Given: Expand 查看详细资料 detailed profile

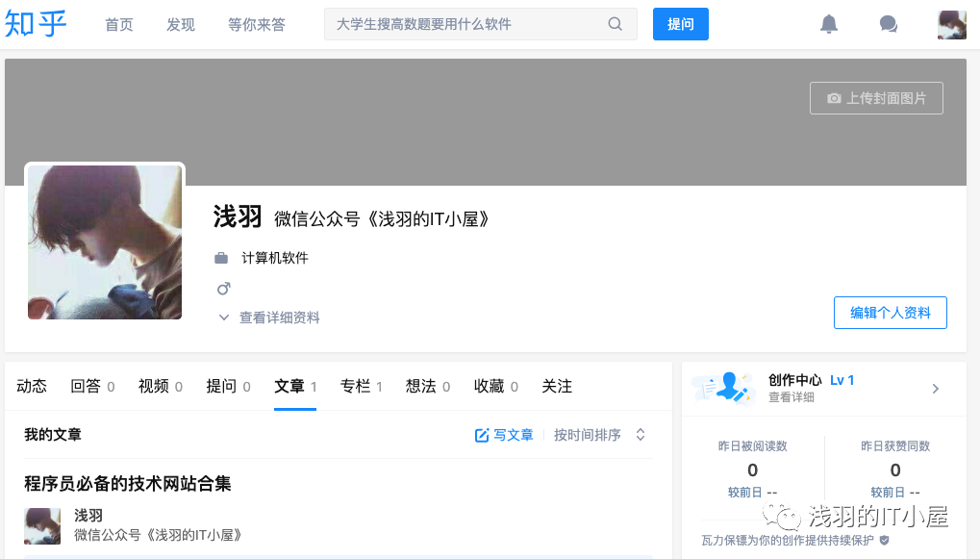Looking at the screenshot, I should [x=268, y=318].
